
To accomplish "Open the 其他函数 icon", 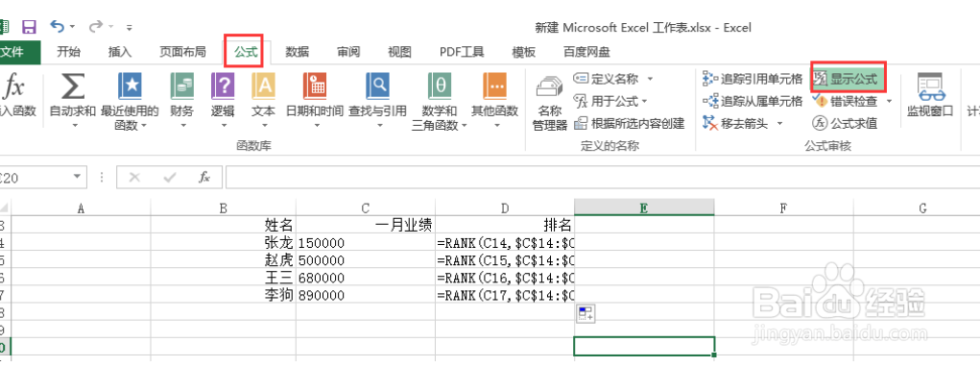I will pyautogui.click(x=494, y=86).
